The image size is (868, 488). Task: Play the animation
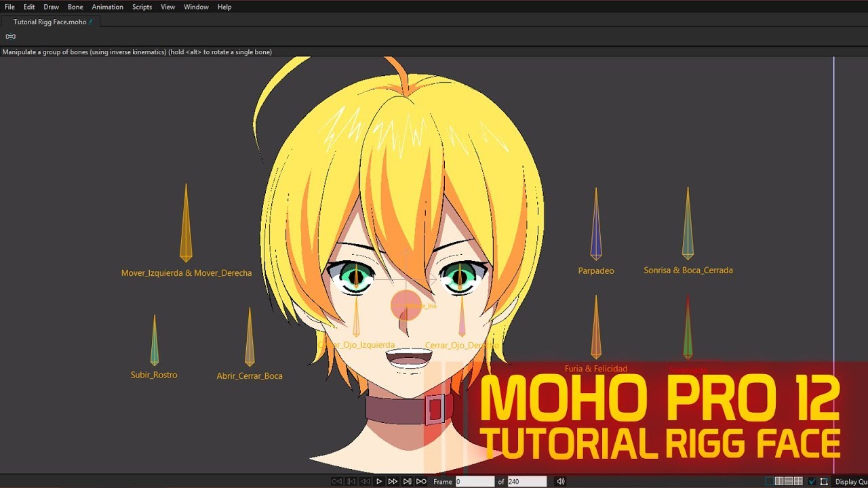pos(379,482)
